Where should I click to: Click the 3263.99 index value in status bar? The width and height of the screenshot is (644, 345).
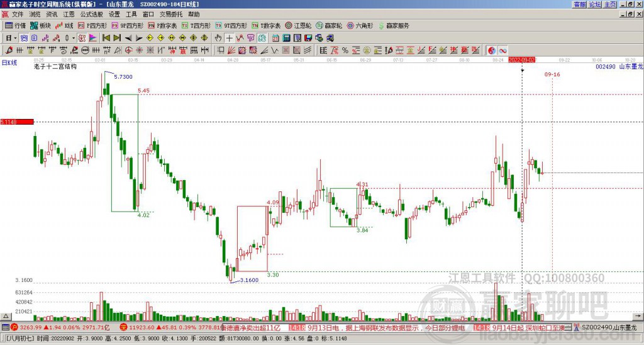coord(30,327)
